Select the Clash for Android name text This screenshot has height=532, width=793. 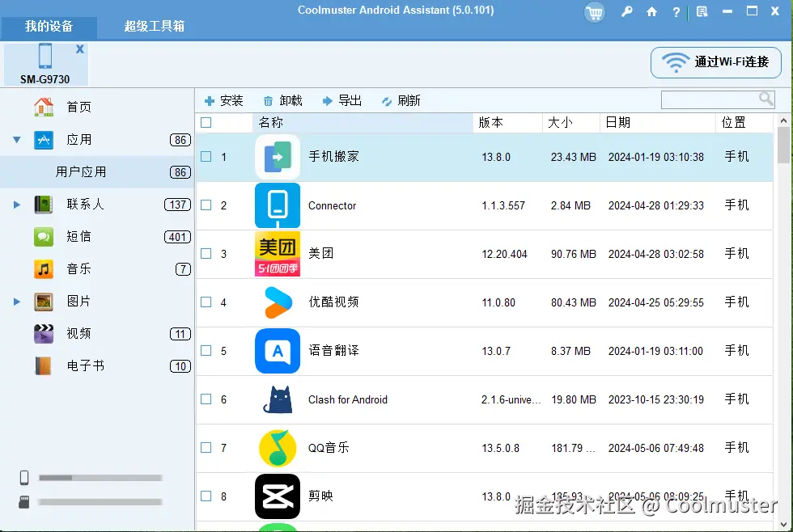pos(348,399)
